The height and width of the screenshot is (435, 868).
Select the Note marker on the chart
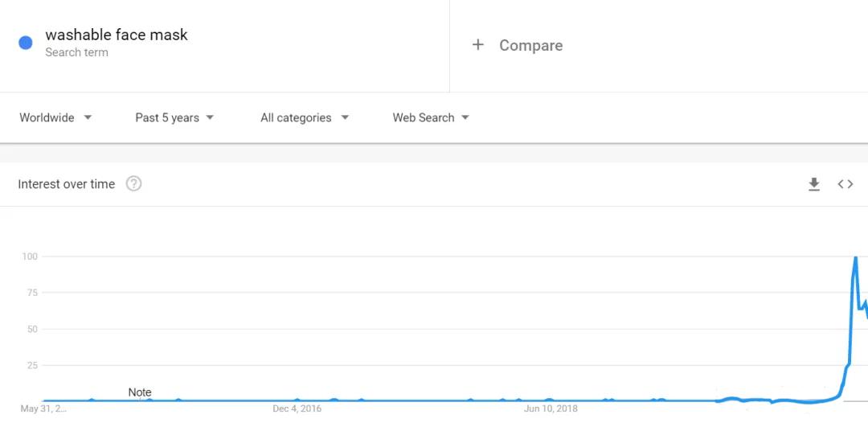tap(140, 392)
